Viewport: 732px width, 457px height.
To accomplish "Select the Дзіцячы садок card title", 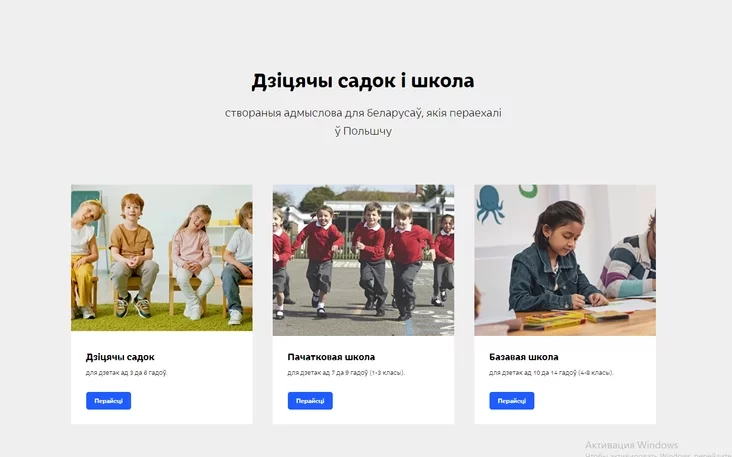I will point(120,357).
